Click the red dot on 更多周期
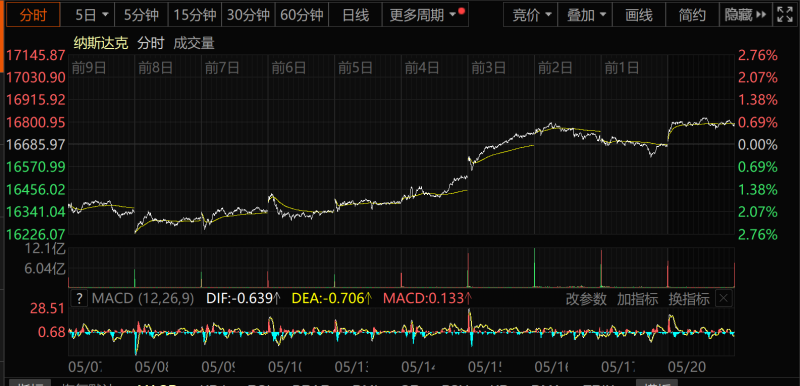The height and width of the screenshot is (386, 800). (461, 11)
